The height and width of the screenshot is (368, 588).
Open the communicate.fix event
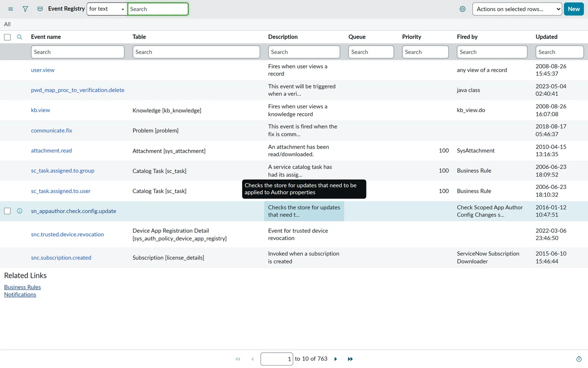(51, 131)
